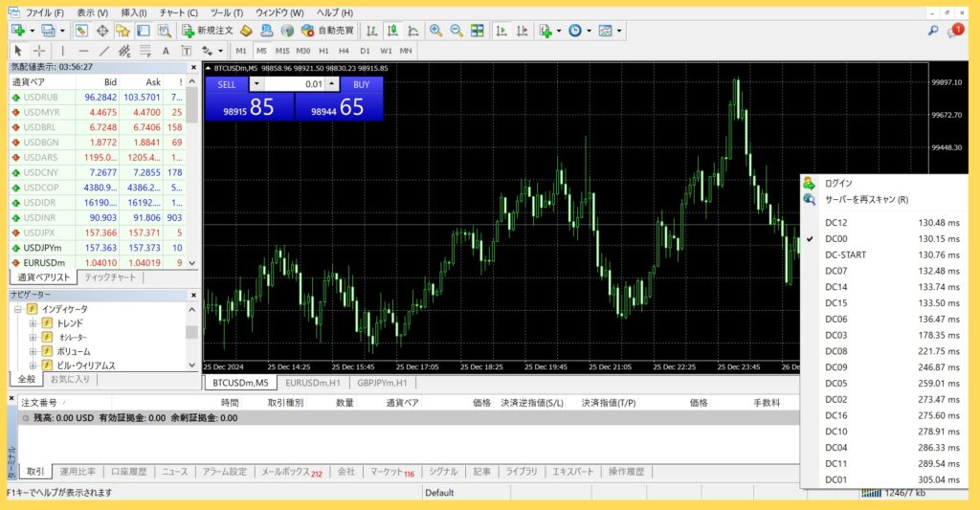Click サーバーを再スキャン in the popup menu

pyautogui.click(x=866, y=199)
